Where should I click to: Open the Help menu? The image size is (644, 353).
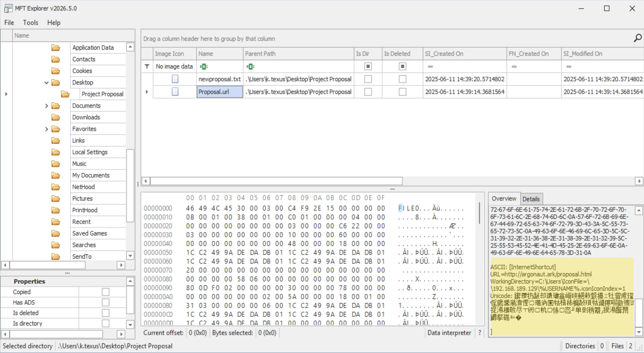(54, 23)
